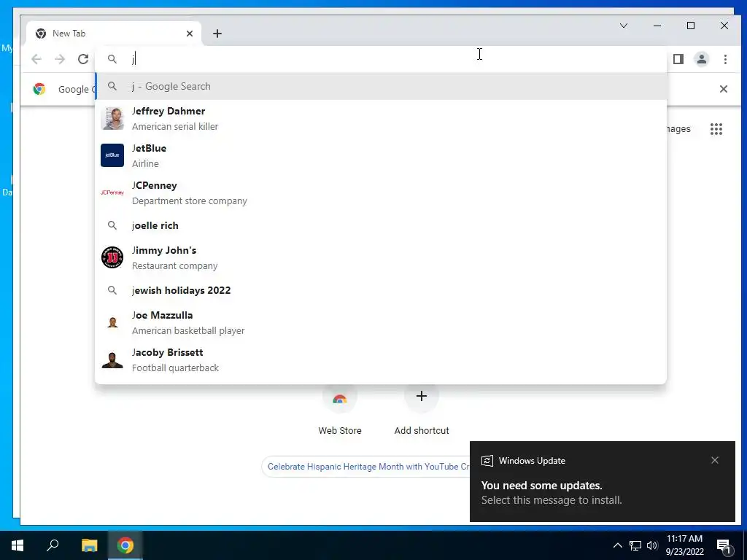The image size is (747, 560).
Task: Select the 'jewish holidays 2022' suggestion
Action: coord(381,290)
